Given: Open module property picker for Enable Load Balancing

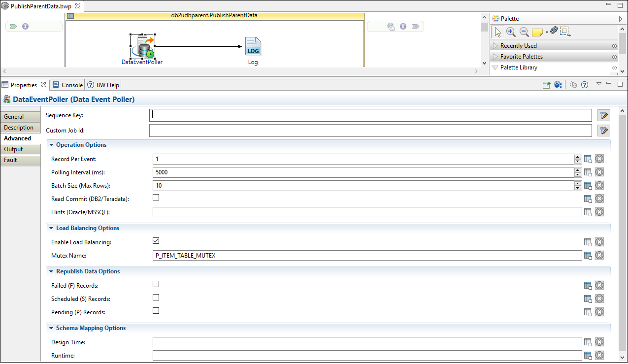Looking at the screenshot, I should pyautogui.click(x=588, y=242).
